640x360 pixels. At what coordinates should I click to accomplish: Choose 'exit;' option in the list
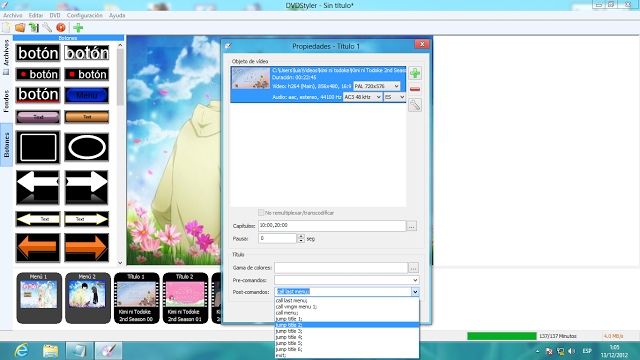[347, 356]
